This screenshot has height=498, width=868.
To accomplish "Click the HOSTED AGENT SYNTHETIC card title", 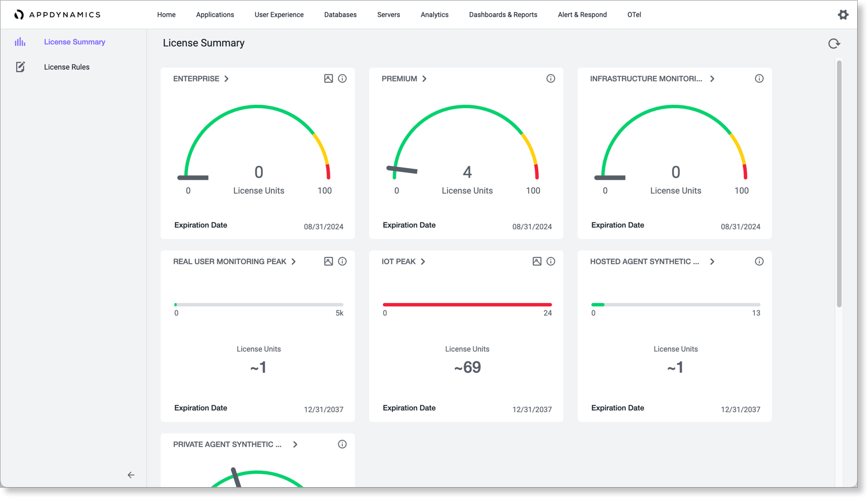I will click(645, 261).
